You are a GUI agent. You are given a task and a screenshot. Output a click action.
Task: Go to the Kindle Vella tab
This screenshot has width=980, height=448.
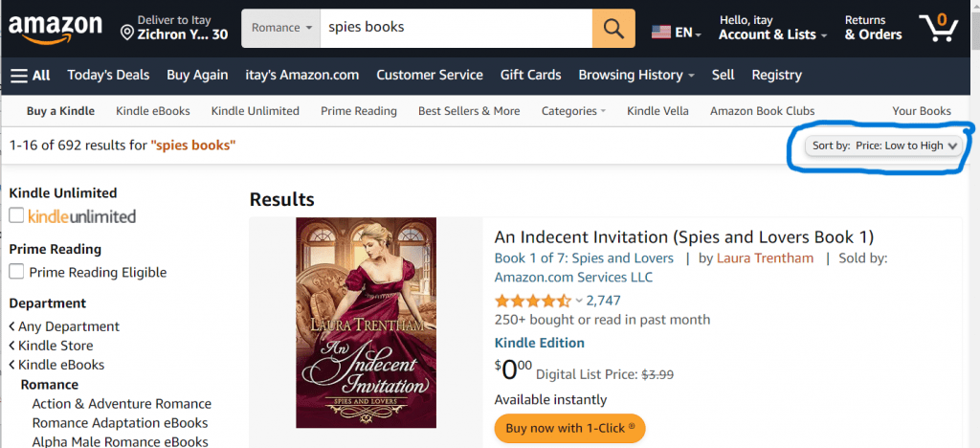657,111
